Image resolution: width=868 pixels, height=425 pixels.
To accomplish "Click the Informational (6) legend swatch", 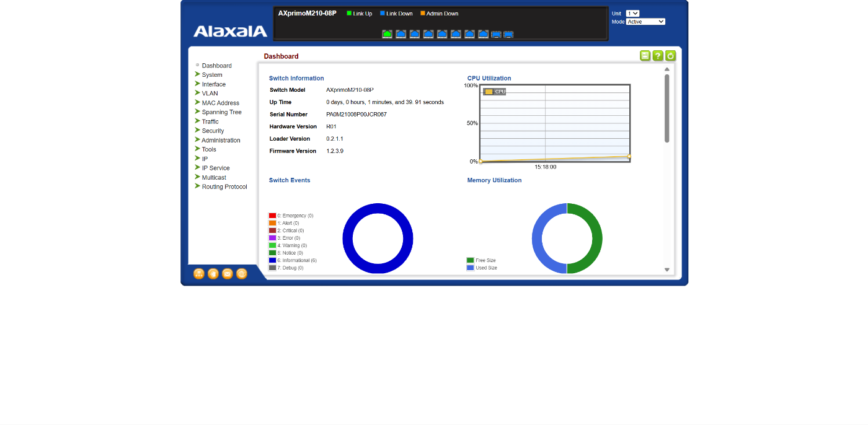I will (x=272, y=260).
